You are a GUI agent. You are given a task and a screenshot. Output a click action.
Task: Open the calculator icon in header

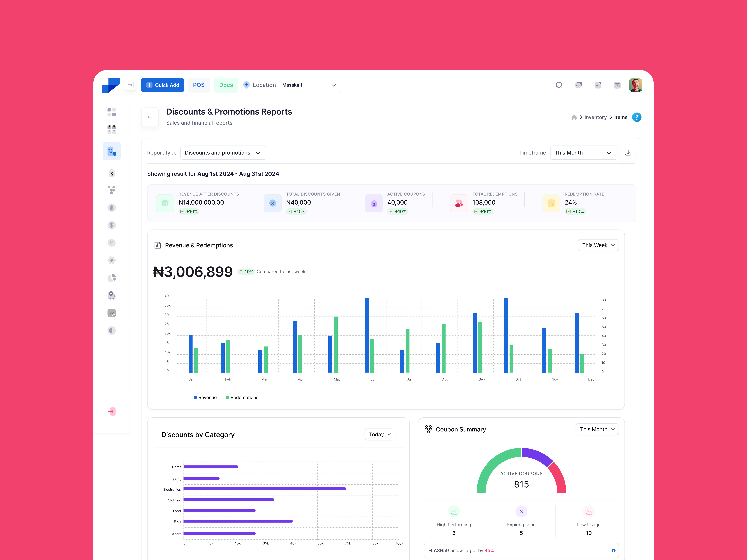click(x=617, y=85)
